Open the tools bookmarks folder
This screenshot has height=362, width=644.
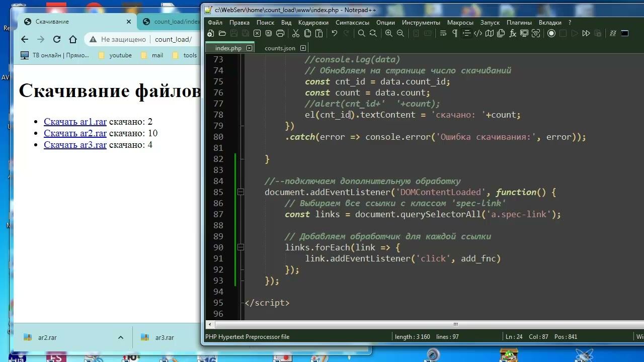point(185,55)
